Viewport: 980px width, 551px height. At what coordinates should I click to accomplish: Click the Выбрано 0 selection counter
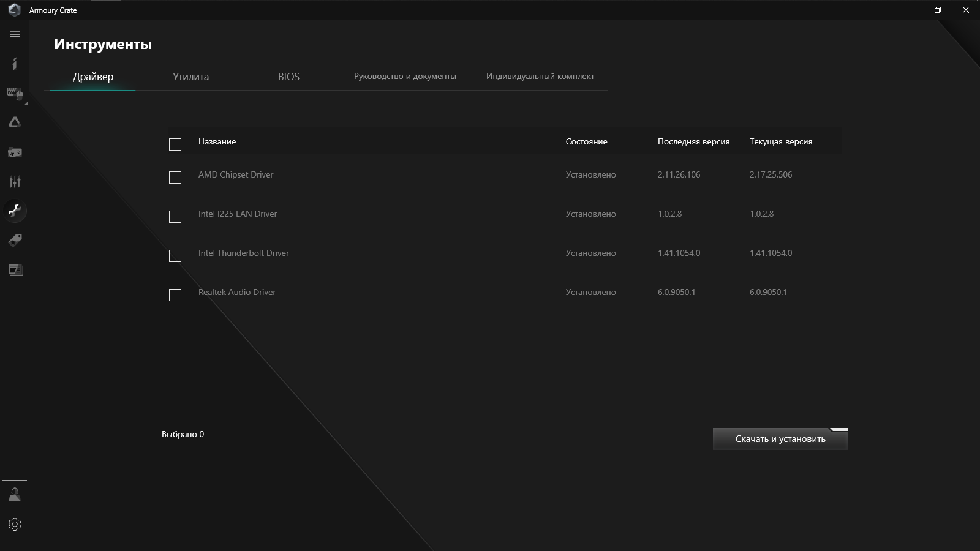[183, 434]
